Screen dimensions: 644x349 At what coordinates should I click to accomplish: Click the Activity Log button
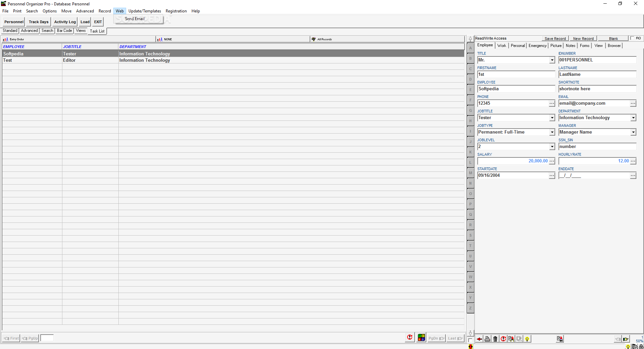tap(65, 22)
